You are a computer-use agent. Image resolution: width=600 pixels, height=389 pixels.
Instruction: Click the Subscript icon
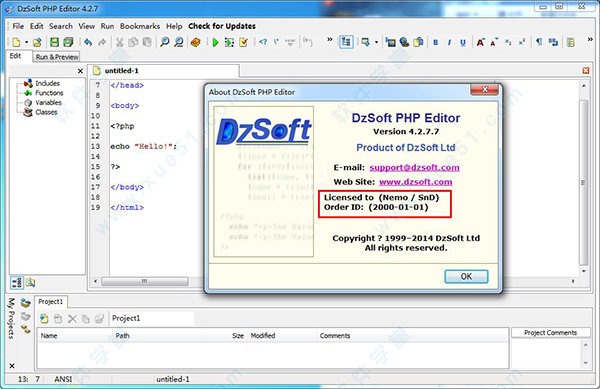click(508, 42)
